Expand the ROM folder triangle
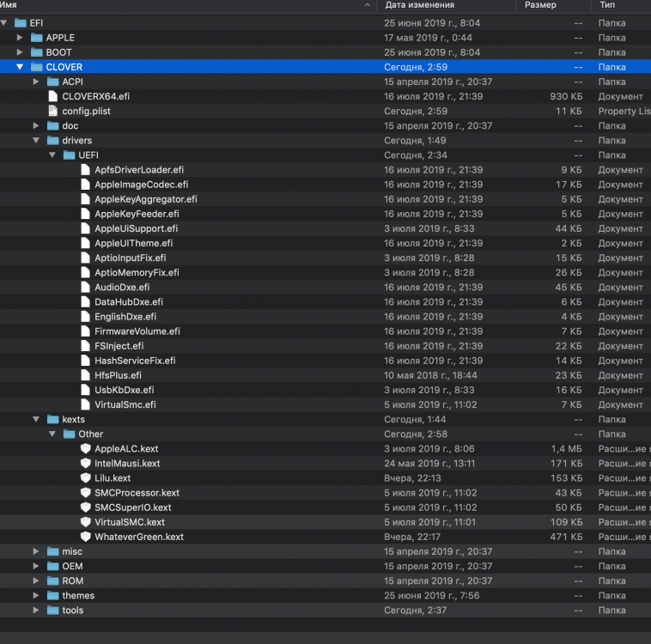651x644 pixels. (36, 580)
